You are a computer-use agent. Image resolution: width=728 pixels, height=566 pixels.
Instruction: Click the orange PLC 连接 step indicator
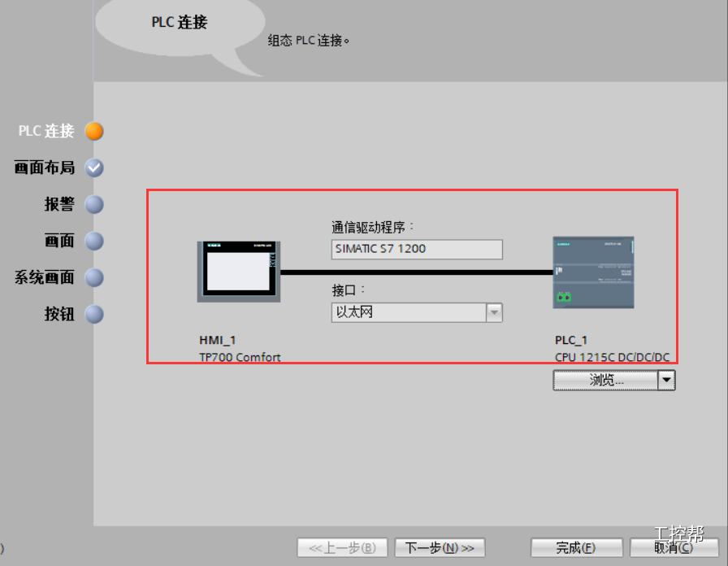tap(94, 131)
